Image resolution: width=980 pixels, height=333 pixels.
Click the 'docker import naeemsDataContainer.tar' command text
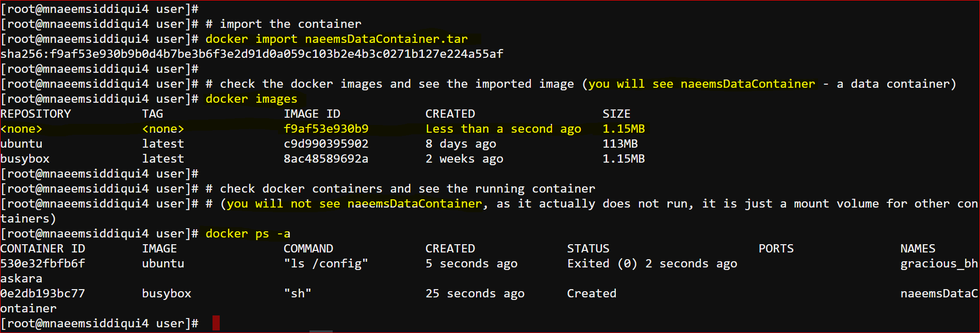click(x=337, y=39)
